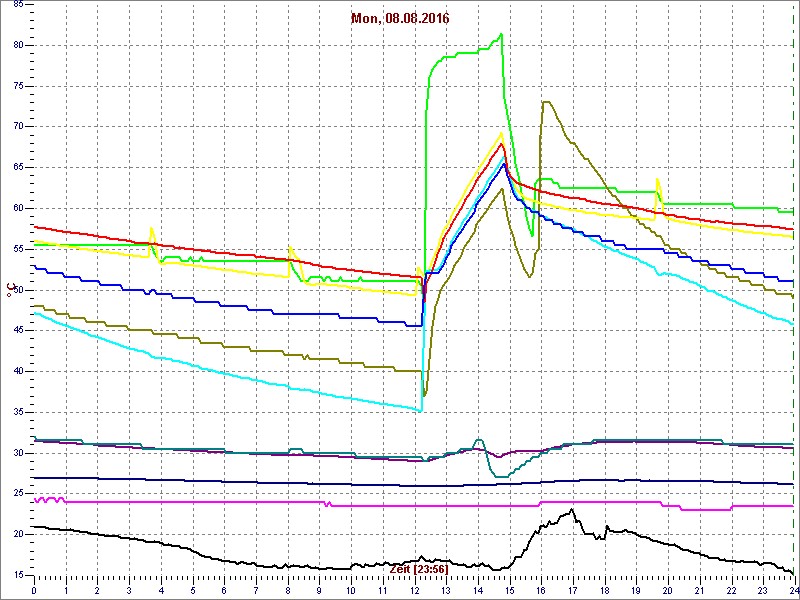This screenshot has height=600, width=800.
Task: Select the 75 temperature axis label
Action: (17, 86)
